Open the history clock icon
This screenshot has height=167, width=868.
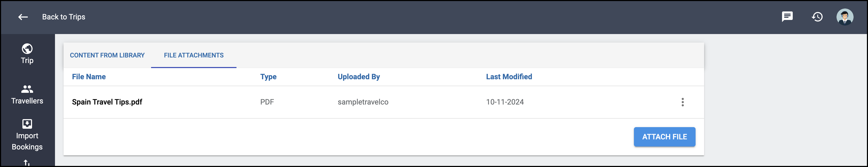817,17
